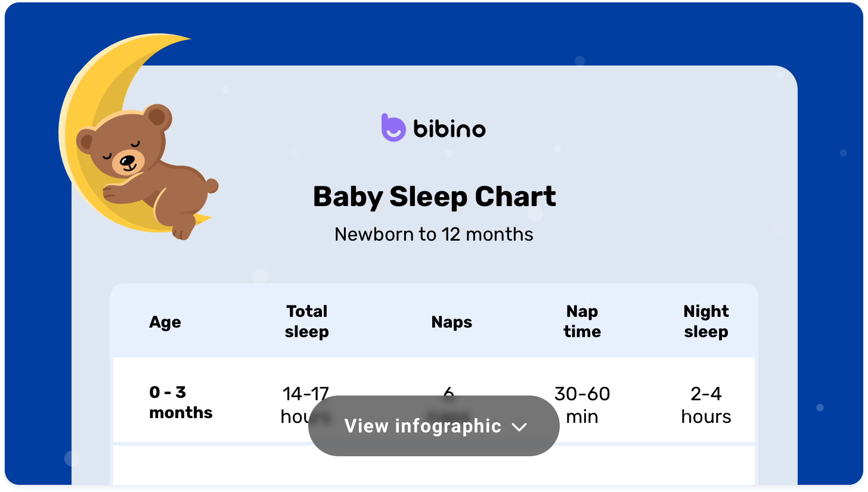This screenshot has height=492, width=868.
Task: Expand the chevron on View infographic
Action: click(x=519, y=427)
